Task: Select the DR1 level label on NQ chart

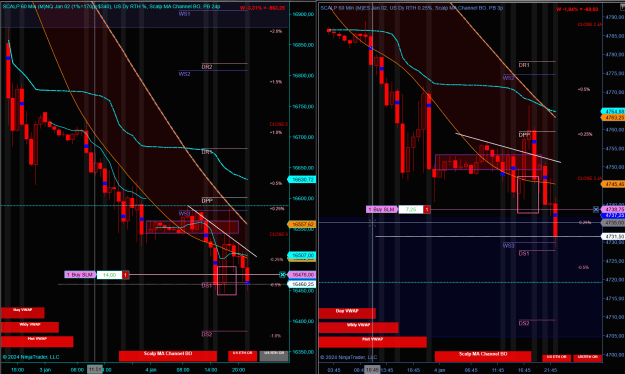Action: (x=207, y=152)
